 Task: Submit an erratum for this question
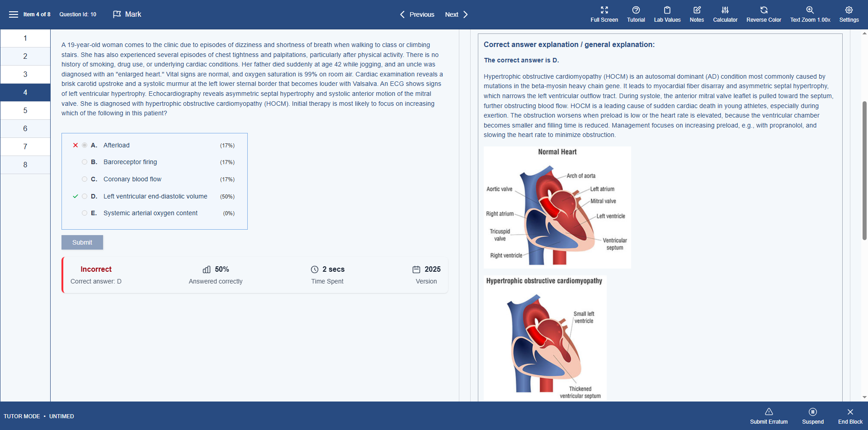[x=769, y=415]
